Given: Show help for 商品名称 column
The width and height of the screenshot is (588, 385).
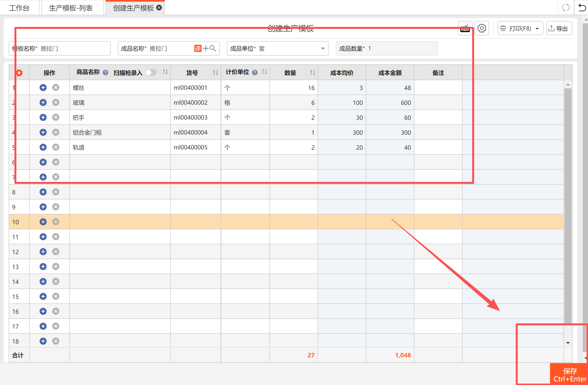Looking at the screenshot, I should pos(105,73).
